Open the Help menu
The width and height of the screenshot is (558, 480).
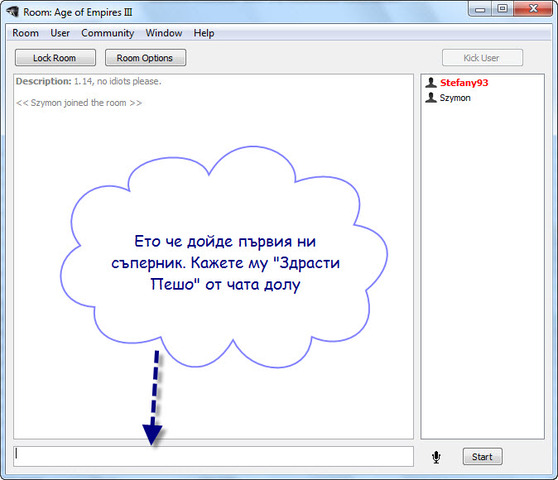pos(204,33)
